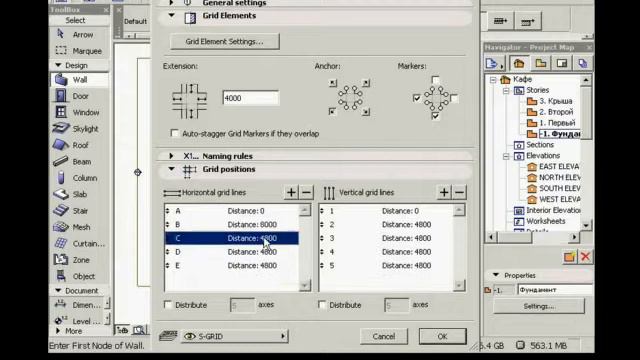Open the S-GRID layer dropdown

click(x=235, y=336)
